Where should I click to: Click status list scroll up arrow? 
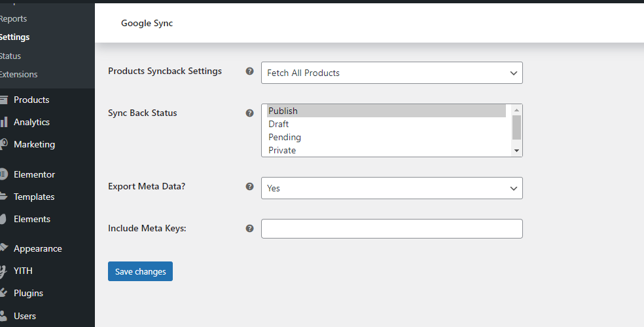point(516,110)
